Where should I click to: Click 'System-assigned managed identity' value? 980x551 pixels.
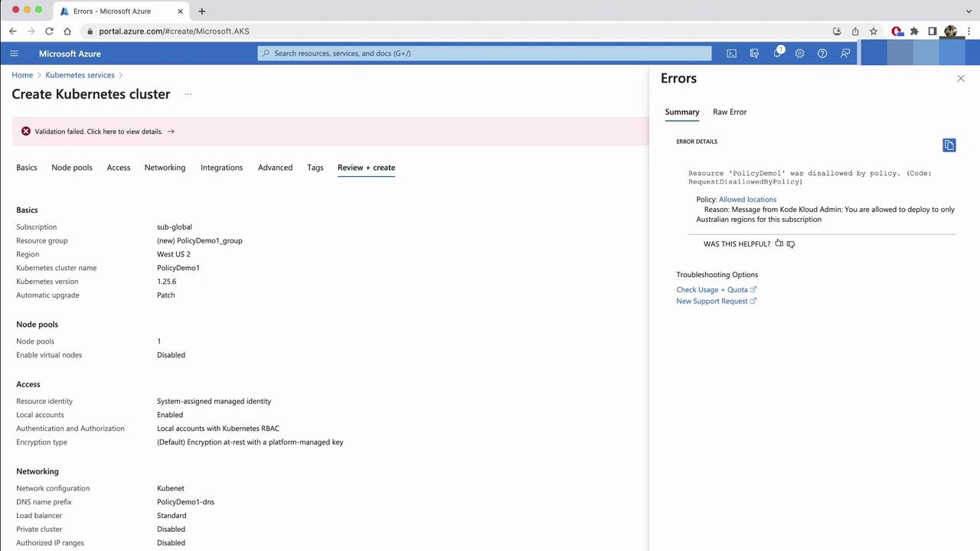tap(214, 401)
